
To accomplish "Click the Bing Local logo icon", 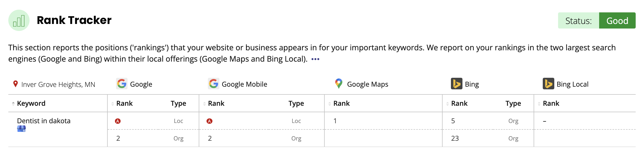I will click(548, 84).
